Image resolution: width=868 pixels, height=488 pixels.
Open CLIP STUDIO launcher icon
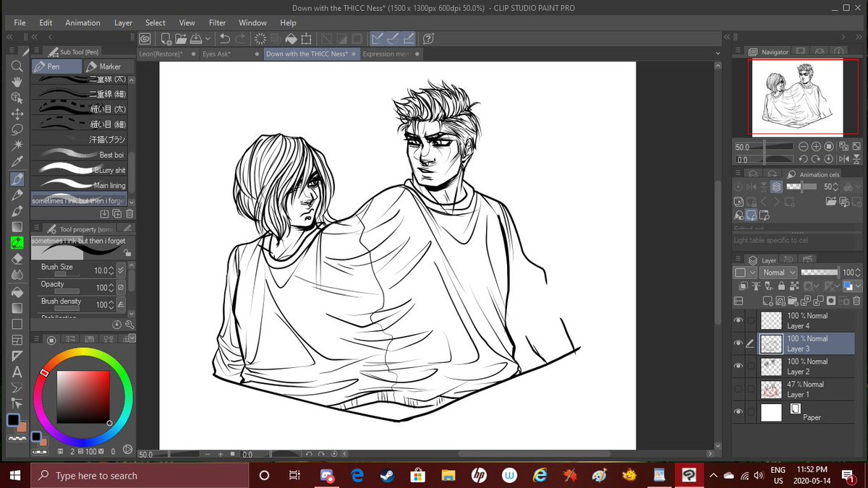(145, 38)
